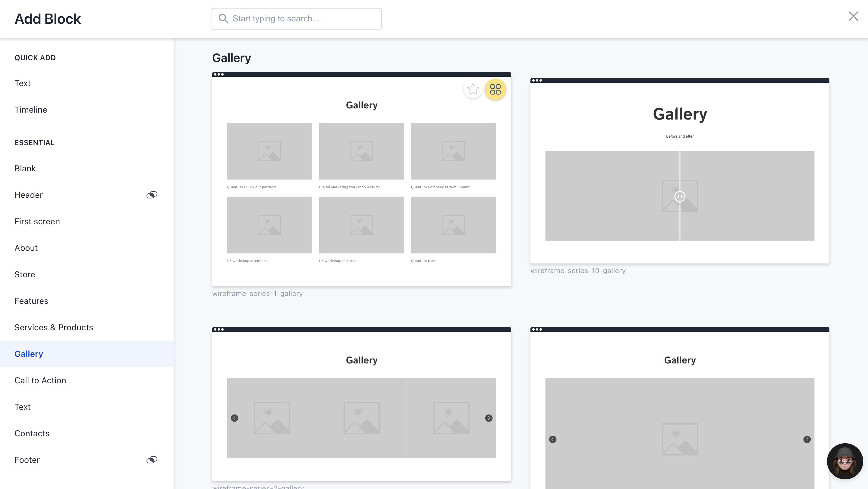Click the 'Digital Marketing workshop lecturer' image placeholder

click(x=362, y=151)
